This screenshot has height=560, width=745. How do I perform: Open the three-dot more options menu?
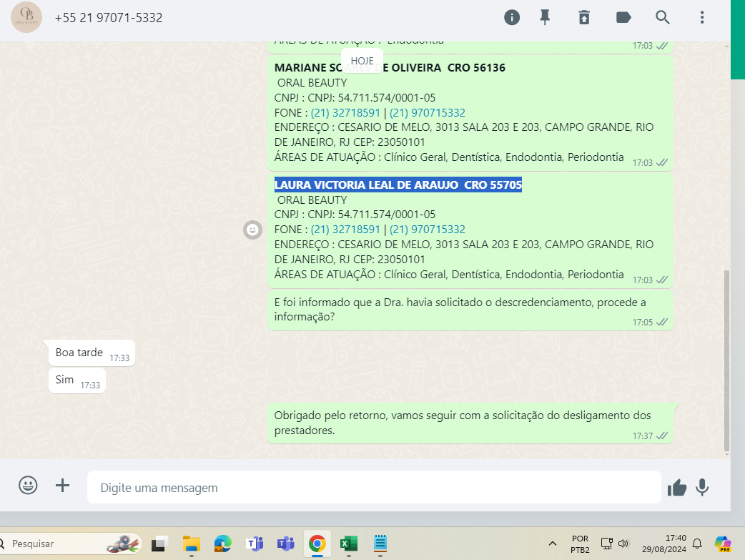(702, 18)
